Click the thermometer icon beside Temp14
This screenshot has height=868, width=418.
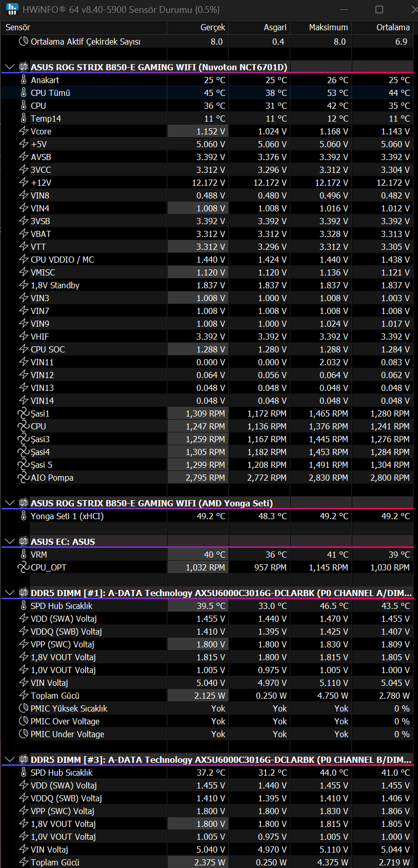point(24,118)
